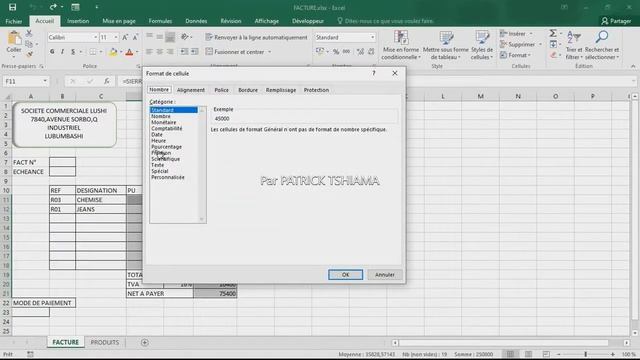
Task: Toggle bold formatting G button
Action: [52, 52]
